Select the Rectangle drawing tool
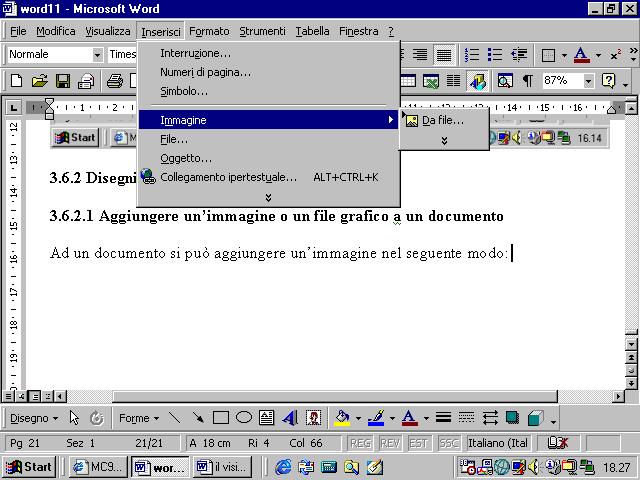Viewport: 640px width, 480px height. [x=221, y=418]
